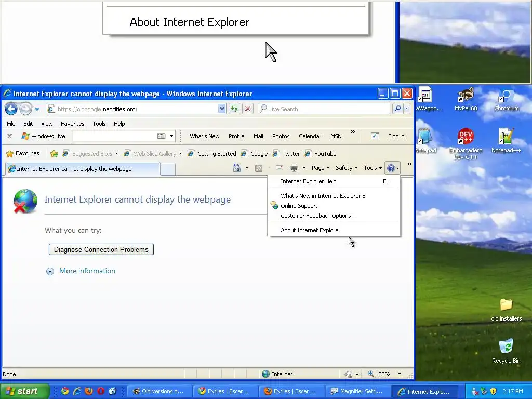Open the Twitter favorites bar link
This screenshot has width=532, height=399.
[x=286, y=154]
